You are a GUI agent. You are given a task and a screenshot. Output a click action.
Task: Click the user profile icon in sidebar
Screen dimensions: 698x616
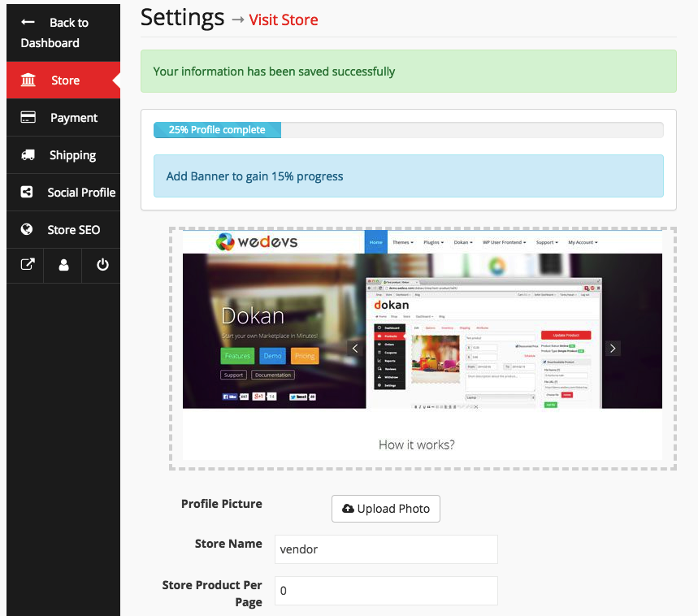coord(63,265)
